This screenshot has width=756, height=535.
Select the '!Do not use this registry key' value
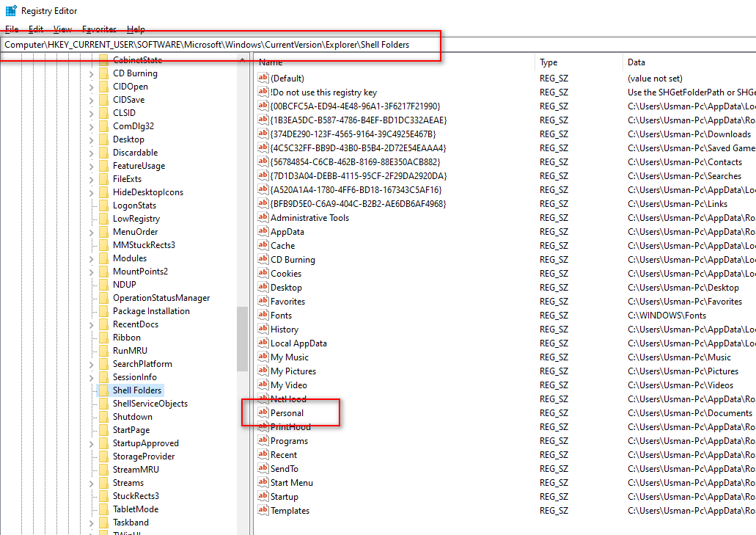[323, 92]
